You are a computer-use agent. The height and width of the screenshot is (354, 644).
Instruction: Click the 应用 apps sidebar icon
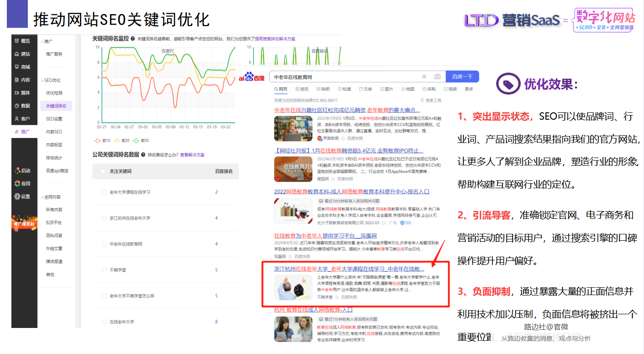(17, 183)
